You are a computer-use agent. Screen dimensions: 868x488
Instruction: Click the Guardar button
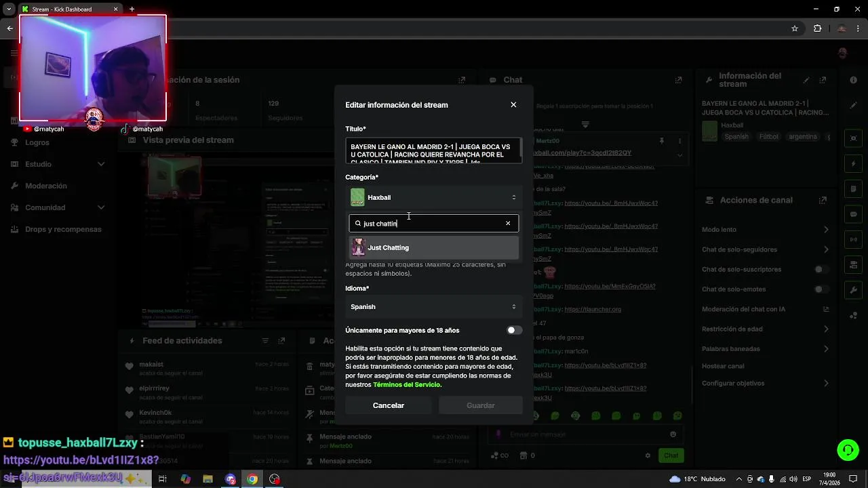tap(481, 405)
